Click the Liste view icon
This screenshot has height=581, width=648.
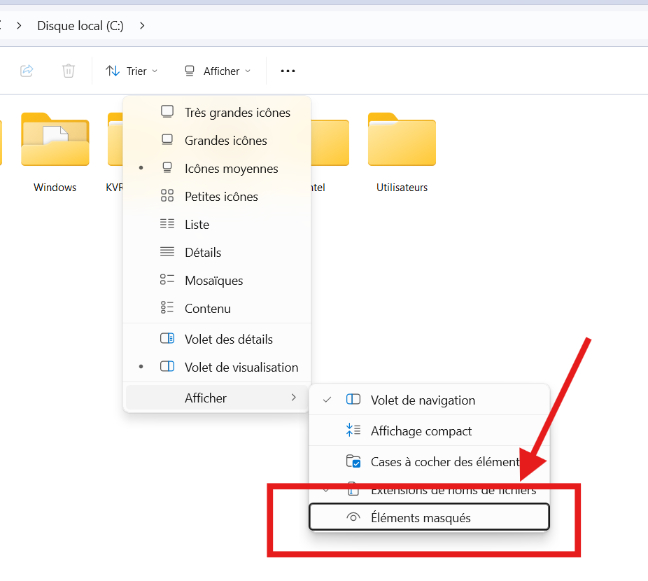point(167,224)
